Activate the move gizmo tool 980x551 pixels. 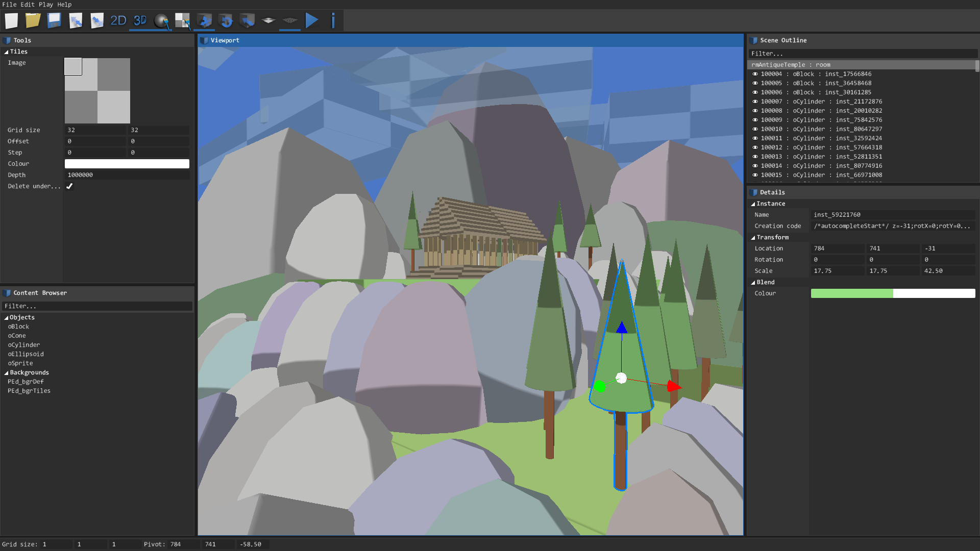click(x=205, y=20)
